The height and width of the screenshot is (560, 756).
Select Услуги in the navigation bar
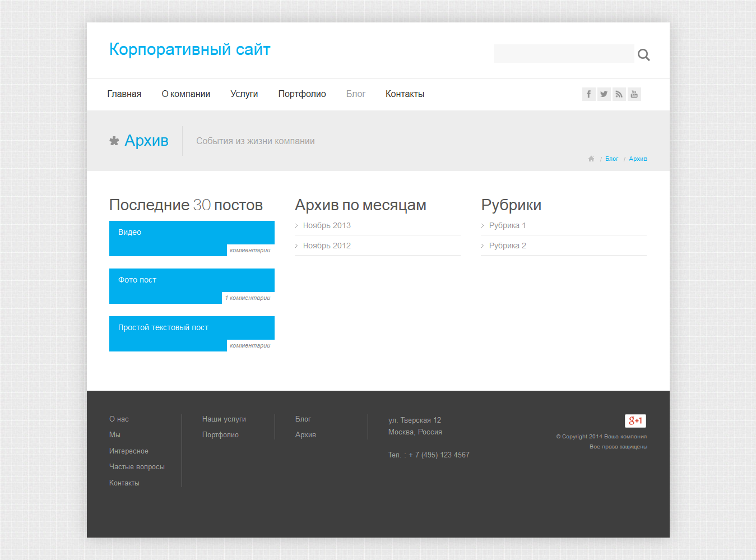(244, 94)
